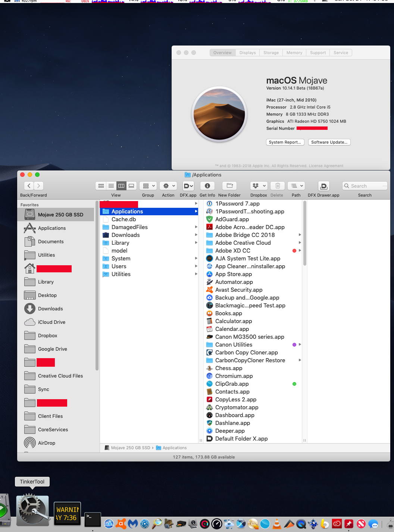Select Creative Cloud Files in sidebar

click(x=60, y=376)
